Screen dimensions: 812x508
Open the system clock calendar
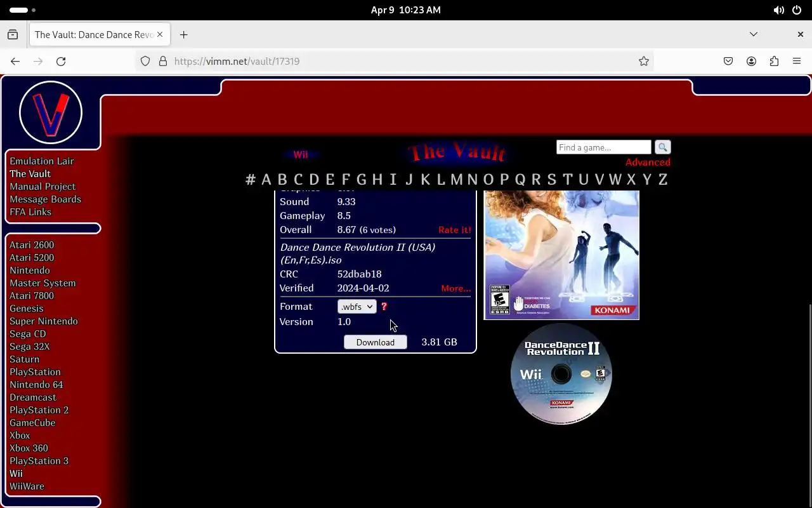[405, 10]
